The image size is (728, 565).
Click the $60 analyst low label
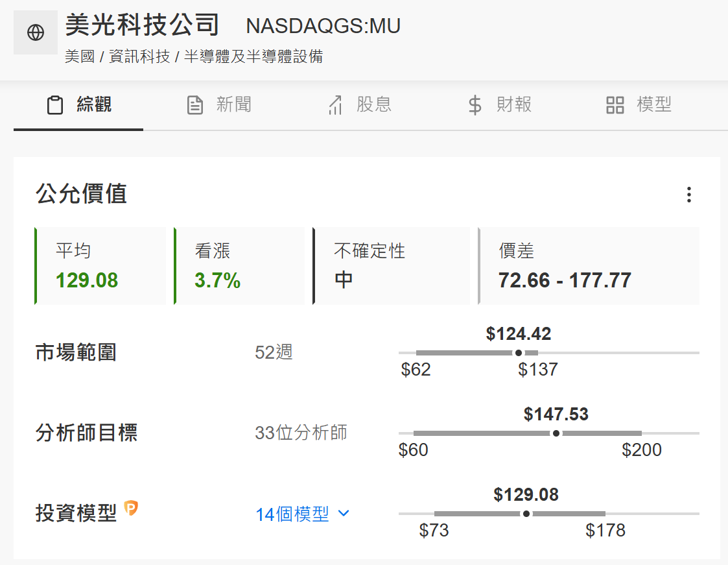tap(413, 450)
